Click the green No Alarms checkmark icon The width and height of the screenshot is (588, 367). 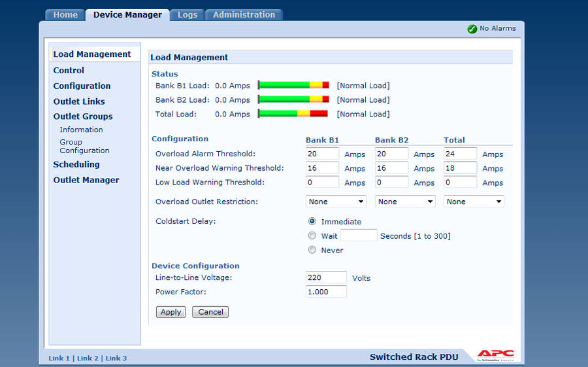click(472, 29)
